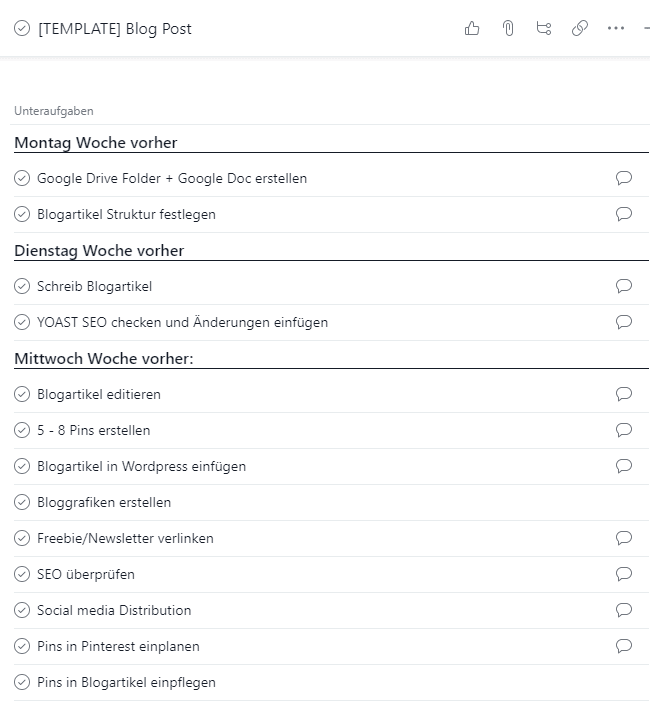Tick the Social media Distribution checkmark
Screen dimensions: 650x703
22,610
